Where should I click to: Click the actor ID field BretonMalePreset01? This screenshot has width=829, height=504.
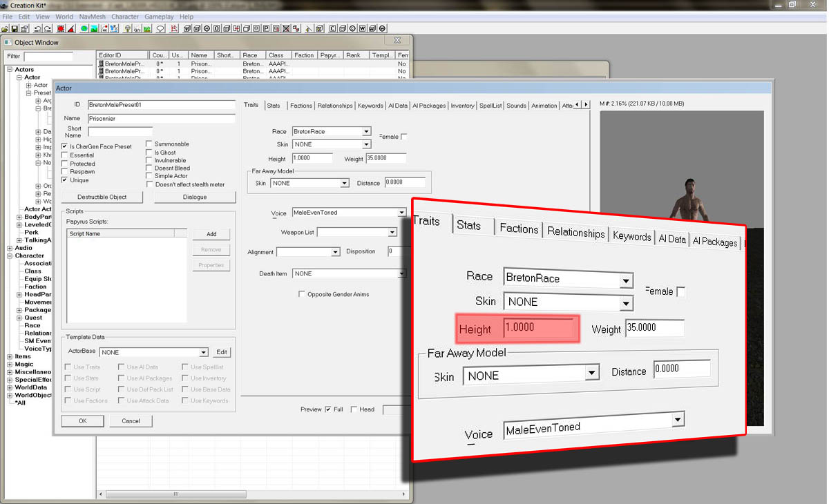[162, 104]
